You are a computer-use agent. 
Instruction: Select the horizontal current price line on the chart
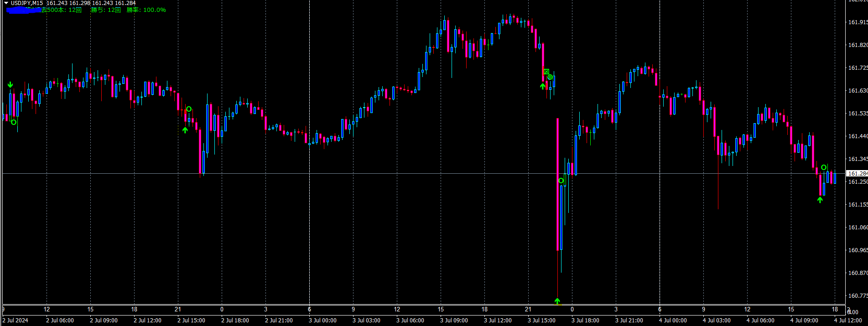click(x=423, y=173)
